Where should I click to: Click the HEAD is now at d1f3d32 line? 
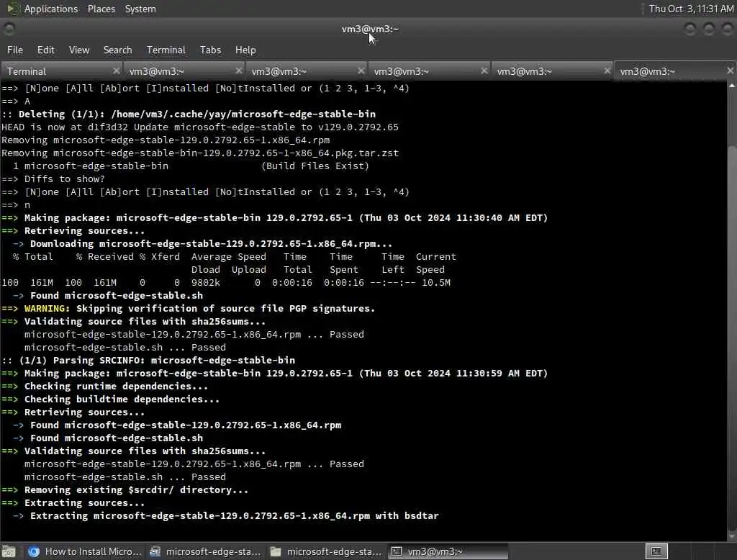click(x=200, y=127)
